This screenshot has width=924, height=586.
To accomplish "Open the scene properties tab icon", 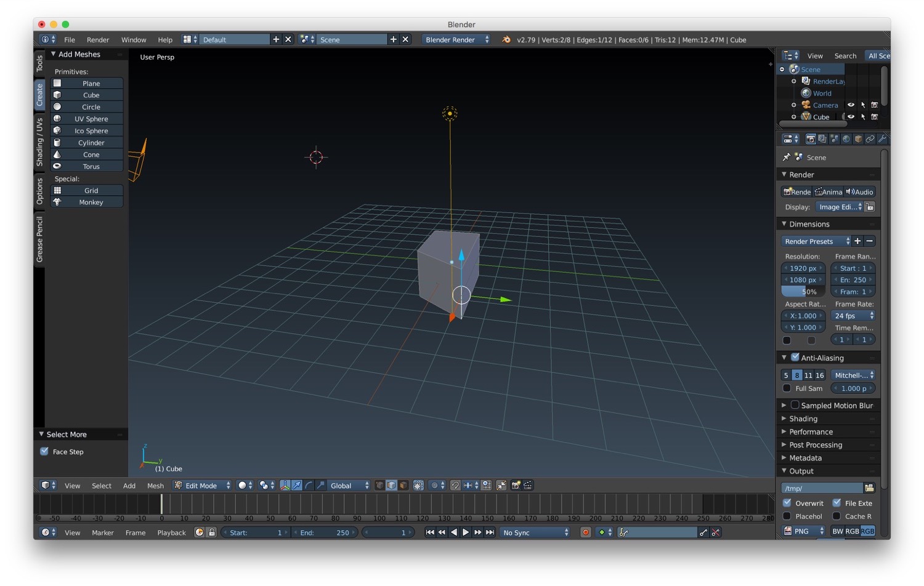I will click(x=834, y=139).
